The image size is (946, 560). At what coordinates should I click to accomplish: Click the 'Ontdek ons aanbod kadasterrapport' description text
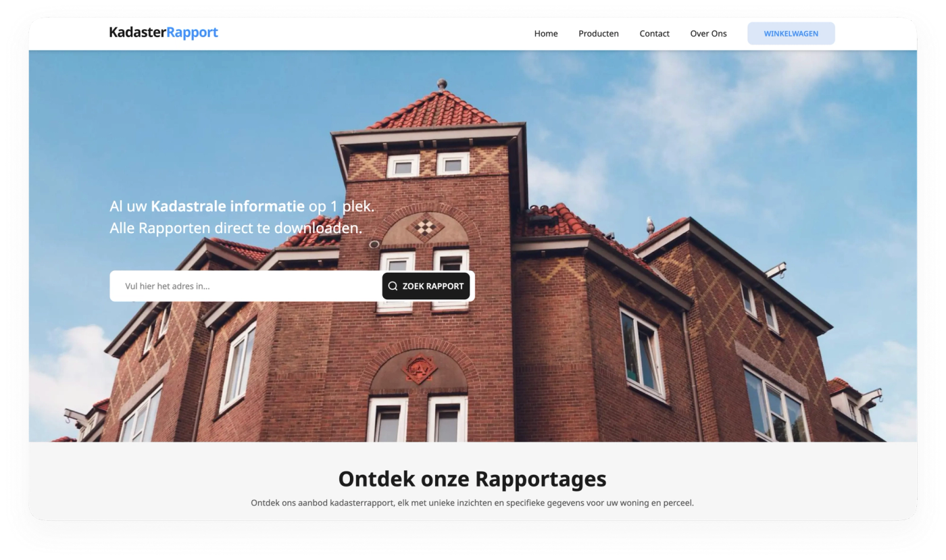[472, 503]
